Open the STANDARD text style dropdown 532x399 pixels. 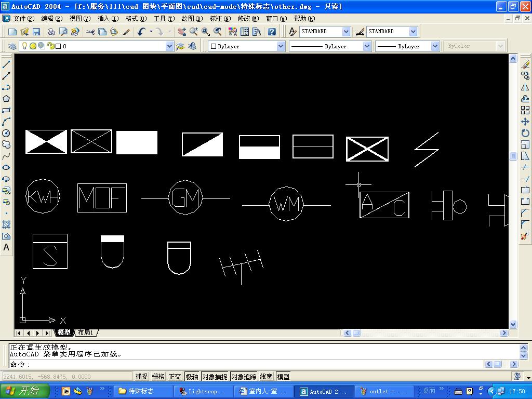point(346,32)
